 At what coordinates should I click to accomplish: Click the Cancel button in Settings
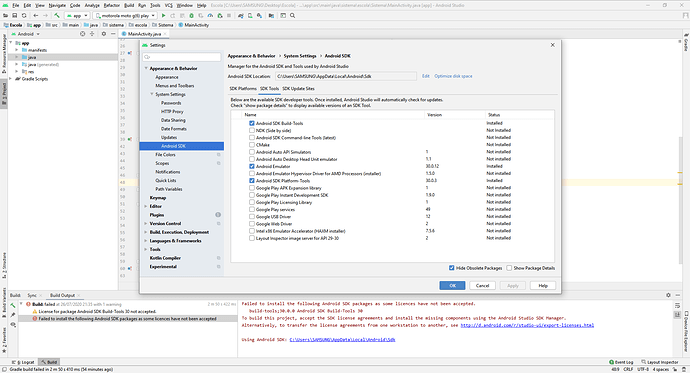coord(482,285)
